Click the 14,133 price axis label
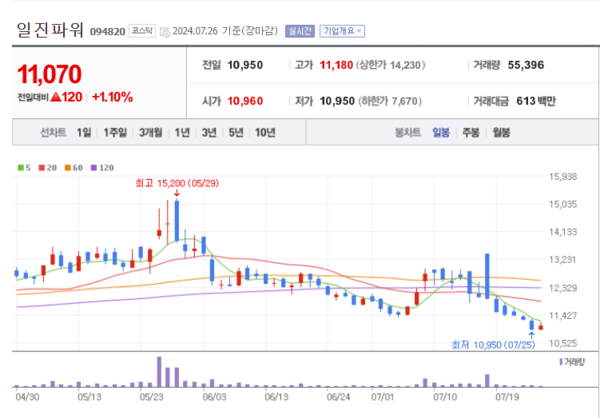Screen dimensions: 600x418 [563, 232]
